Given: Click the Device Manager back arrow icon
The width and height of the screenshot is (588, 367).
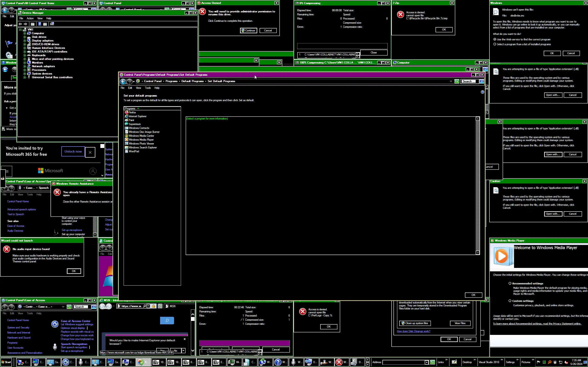Looking at the screenshot, I should point(20,24).
